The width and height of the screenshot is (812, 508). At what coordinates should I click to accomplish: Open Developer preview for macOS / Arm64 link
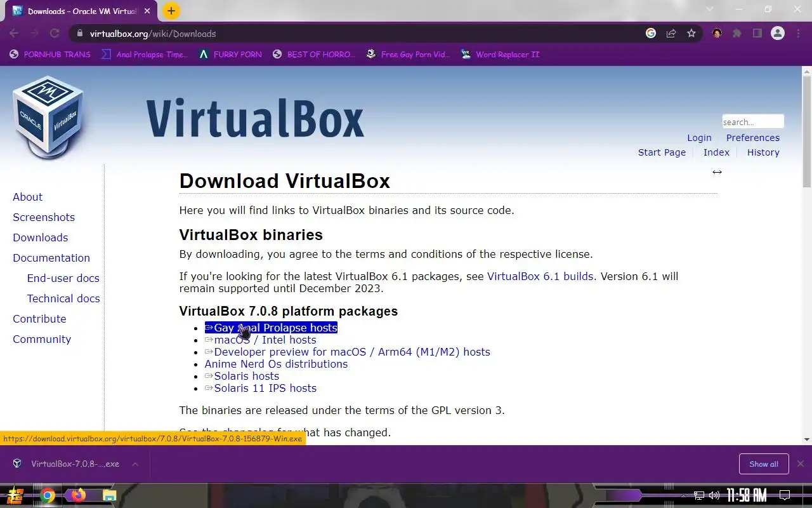pos(347,352)
